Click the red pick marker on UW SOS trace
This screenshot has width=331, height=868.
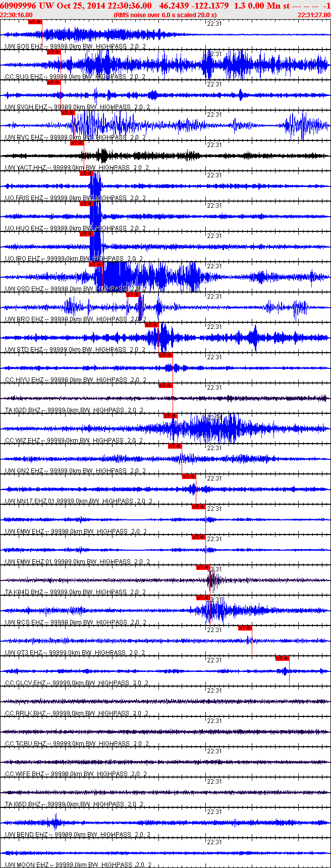click(x=35, y=22)
